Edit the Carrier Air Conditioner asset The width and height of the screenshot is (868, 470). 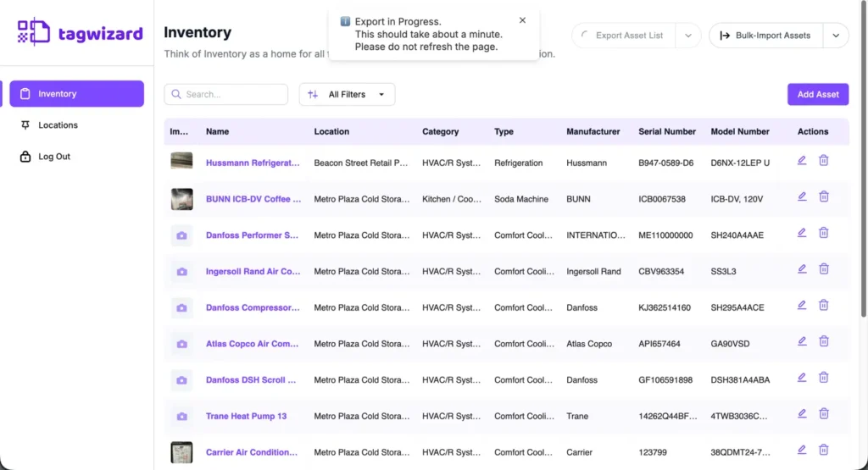coord(802,450)
